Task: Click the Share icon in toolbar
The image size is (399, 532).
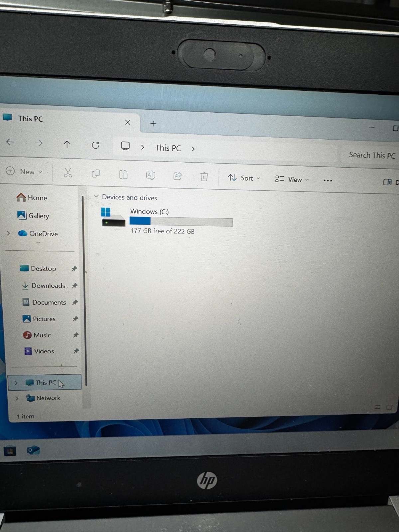Action: (178, 176)
